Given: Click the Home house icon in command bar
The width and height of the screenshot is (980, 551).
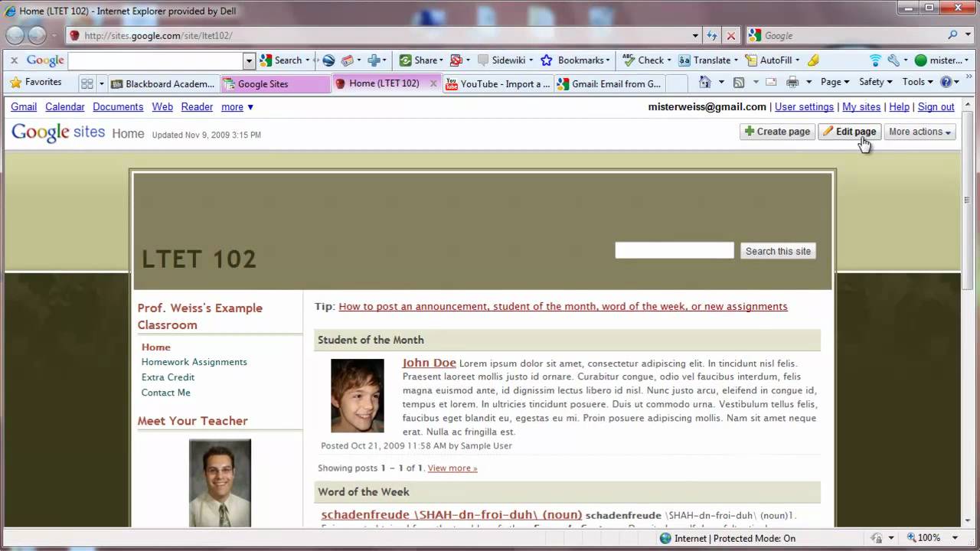Looking at the screenshot, I should tap(705, 82).
